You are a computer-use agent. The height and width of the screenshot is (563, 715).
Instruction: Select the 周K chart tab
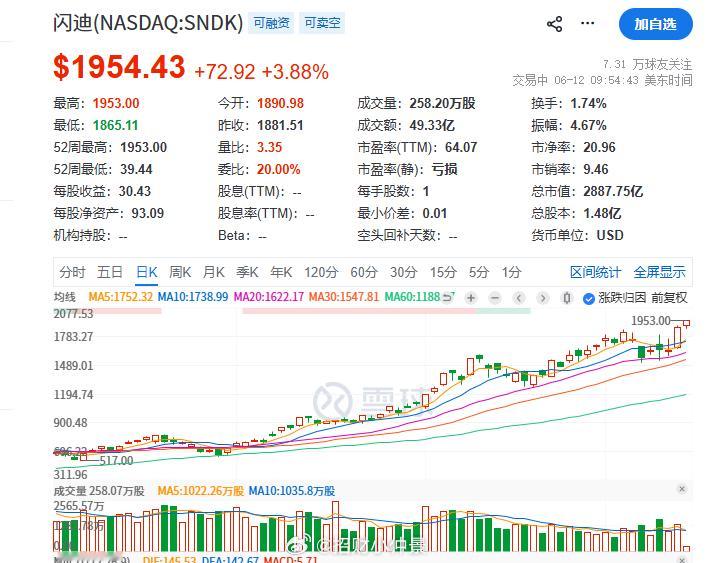pyautogui.click(x=180, y=272)
